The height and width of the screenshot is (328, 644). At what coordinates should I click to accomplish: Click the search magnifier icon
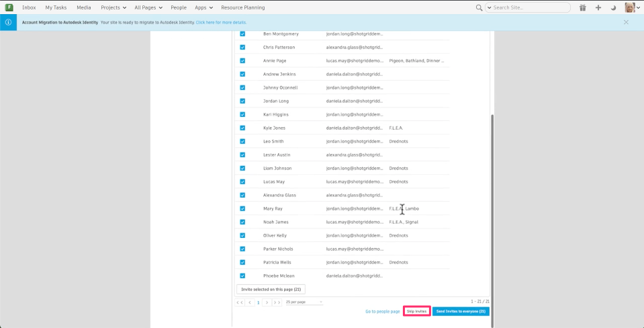[479, 7]
